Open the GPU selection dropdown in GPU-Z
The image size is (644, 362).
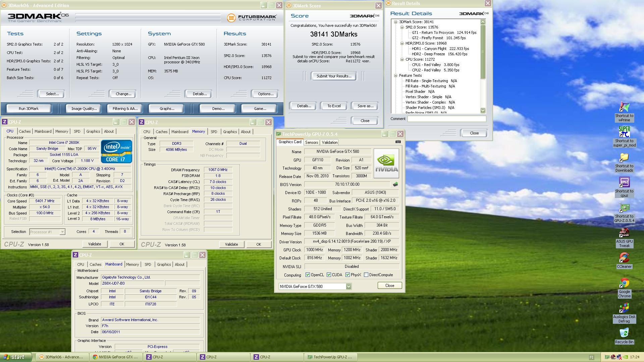coord(348,287)
